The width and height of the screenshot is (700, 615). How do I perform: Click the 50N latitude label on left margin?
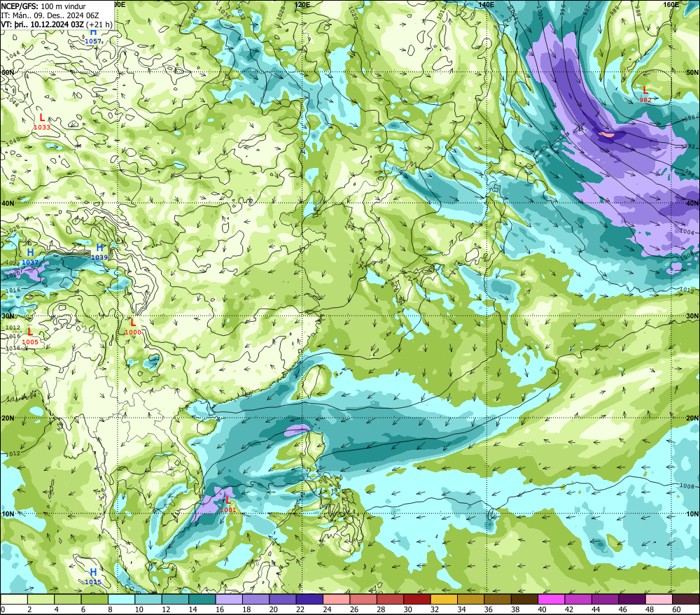pyautogui.click(x=8, y=72)
